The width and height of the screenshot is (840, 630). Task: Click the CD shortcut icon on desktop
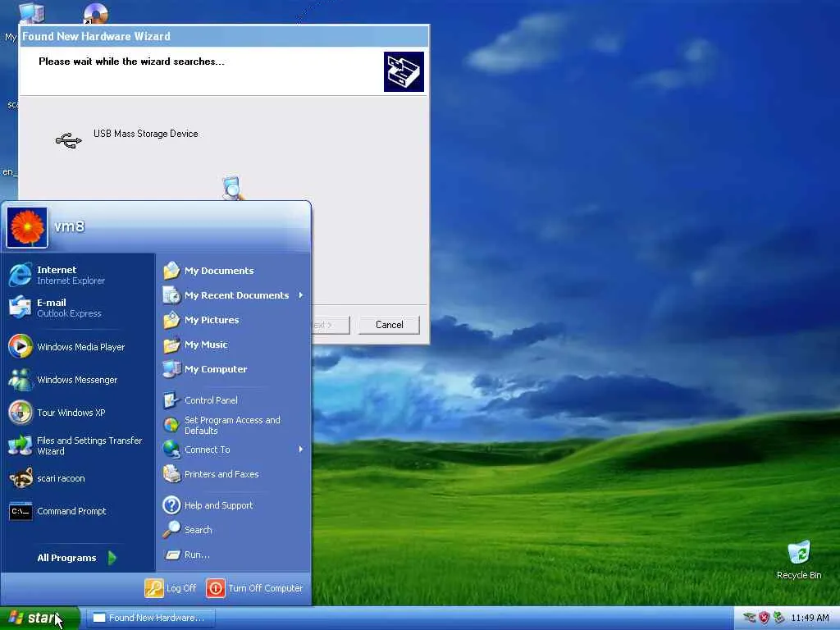pyautogui.click(x=96, y=13)
